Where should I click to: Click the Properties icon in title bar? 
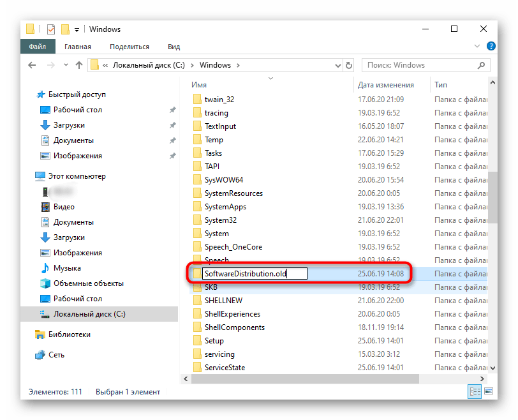51,29
